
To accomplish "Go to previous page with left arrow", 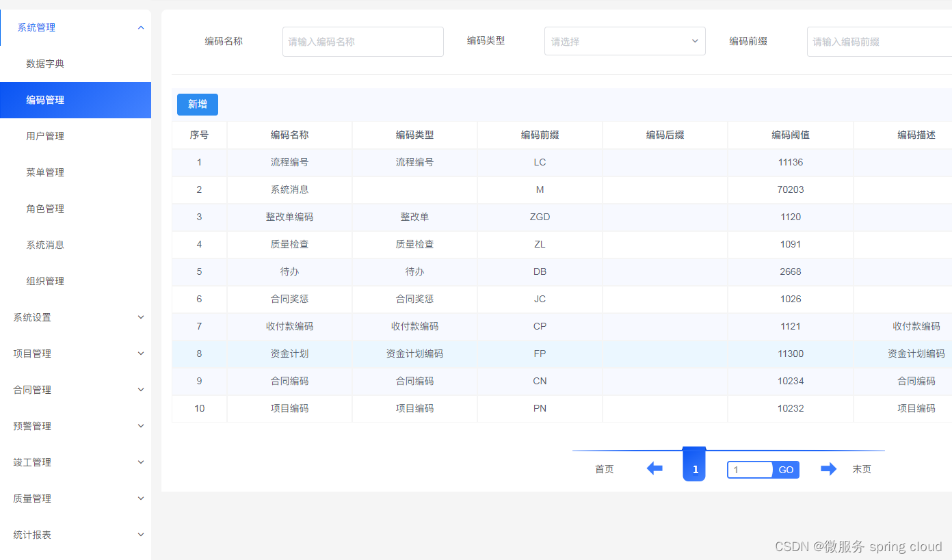I will click(x=654, y=469).
